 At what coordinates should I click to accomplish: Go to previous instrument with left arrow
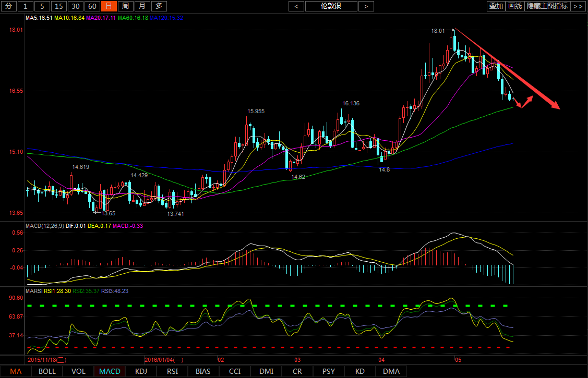[x=296, y=6]
